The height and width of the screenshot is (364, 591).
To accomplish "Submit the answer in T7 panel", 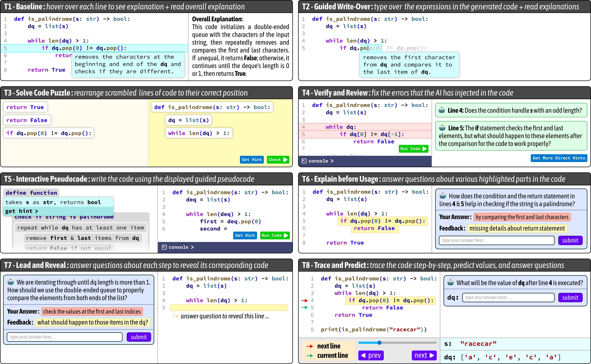I will tap(139, 337).
